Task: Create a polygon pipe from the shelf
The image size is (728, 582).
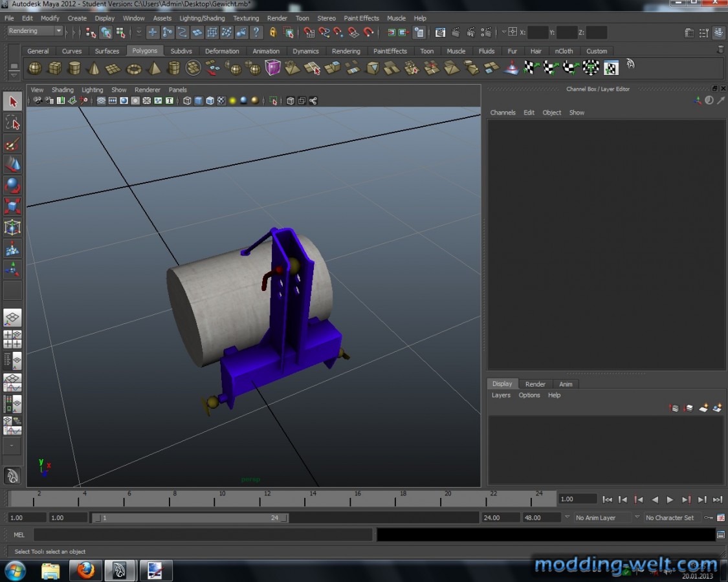Action: point(173,69)
